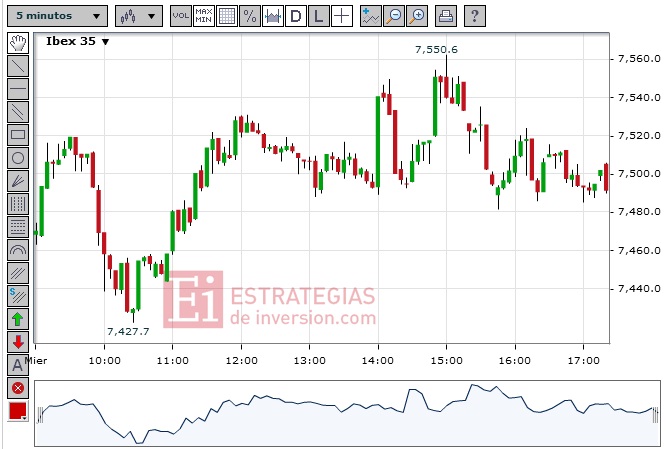Image resolution: width=666 pixels, height=449 pixels.
Task: Select the hand pan tool
Action: [x=18, y=43]
